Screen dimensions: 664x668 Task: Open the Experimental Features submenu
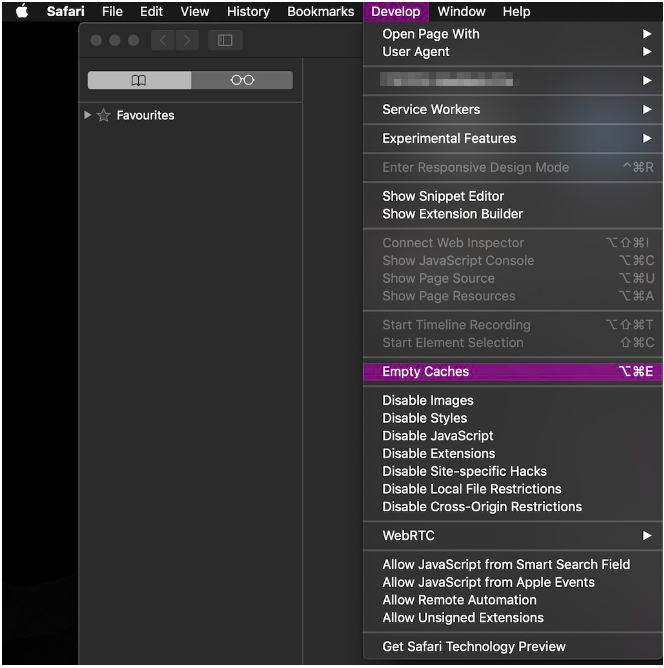pos(449,138)
